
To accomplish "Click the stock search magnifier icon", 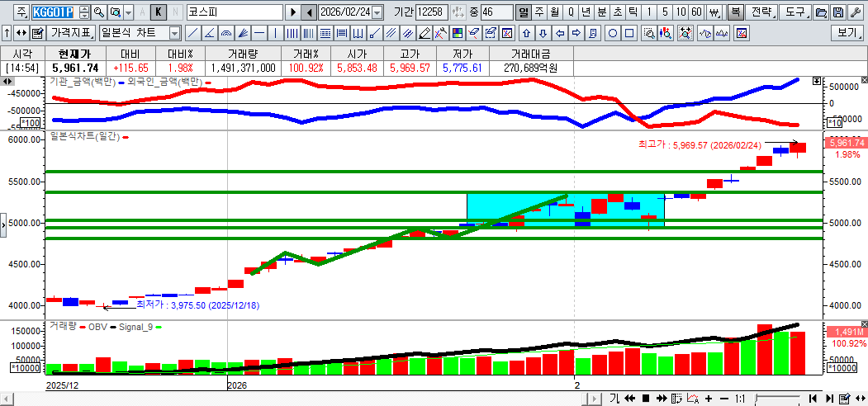I will [x=98, y=12].
